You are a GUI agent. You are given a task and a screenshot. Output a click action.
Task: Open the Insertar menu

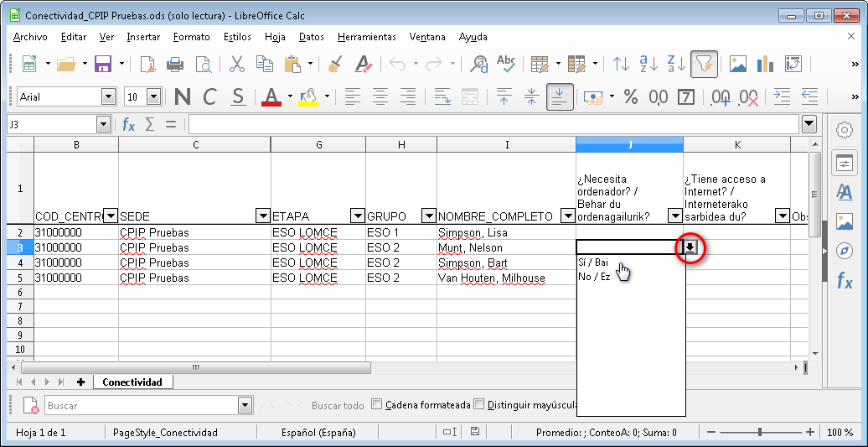click(x=143, y=37)
